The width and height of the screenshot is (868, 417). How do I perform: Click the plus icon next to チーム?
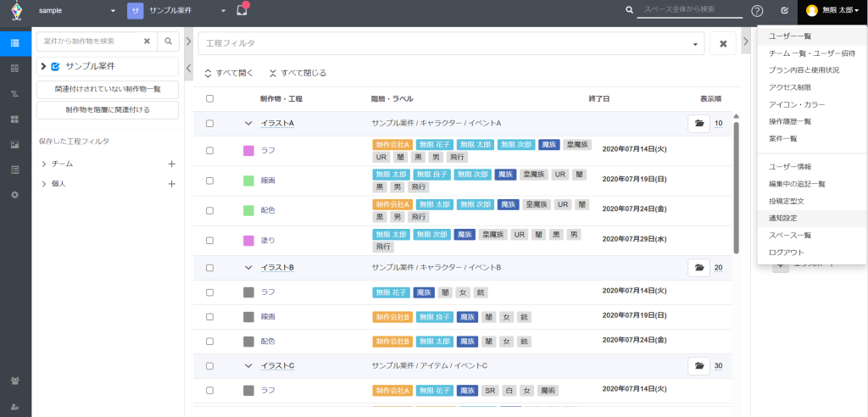tap(171, 164)
